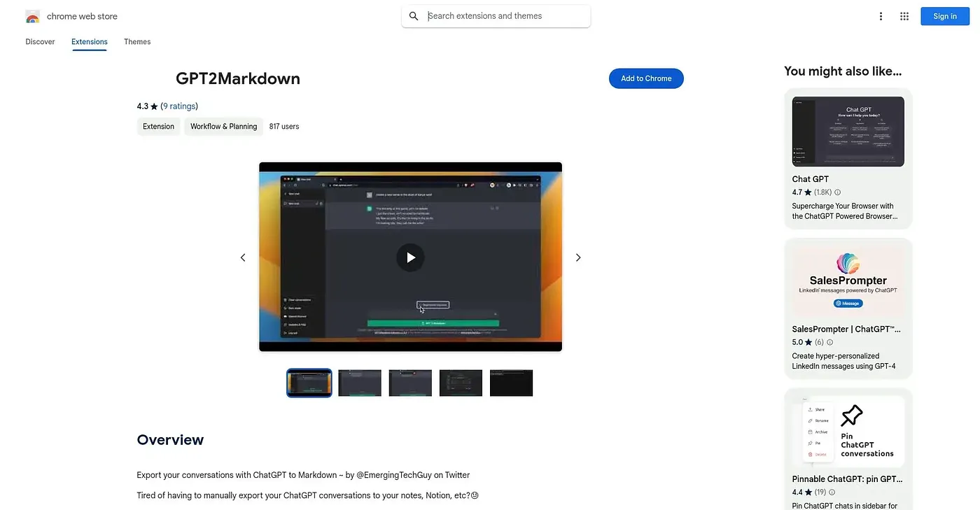Select the first highlighted screenshot thumbnail
The height and width of the screenshot is (510, 980).
tap(309, 383)
